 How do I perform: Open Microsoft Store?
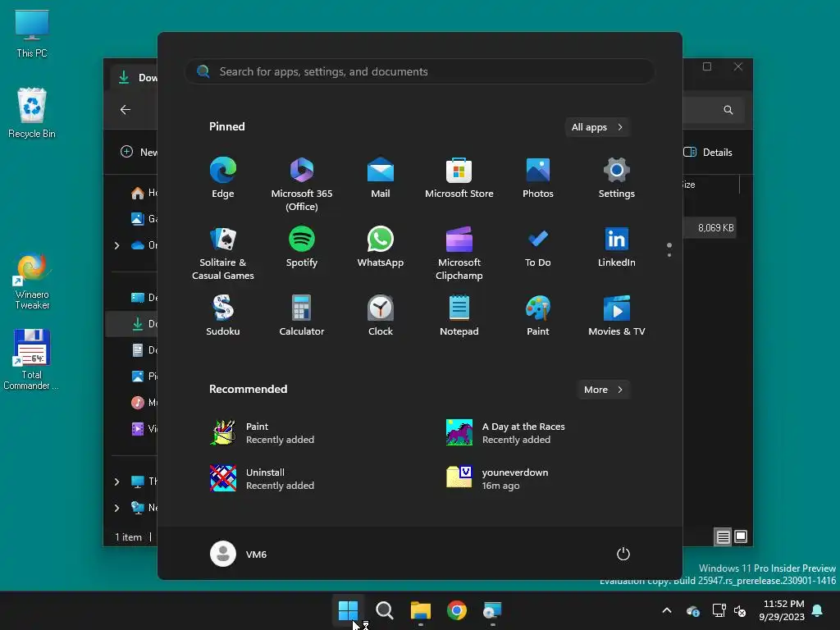pos(459,178)
